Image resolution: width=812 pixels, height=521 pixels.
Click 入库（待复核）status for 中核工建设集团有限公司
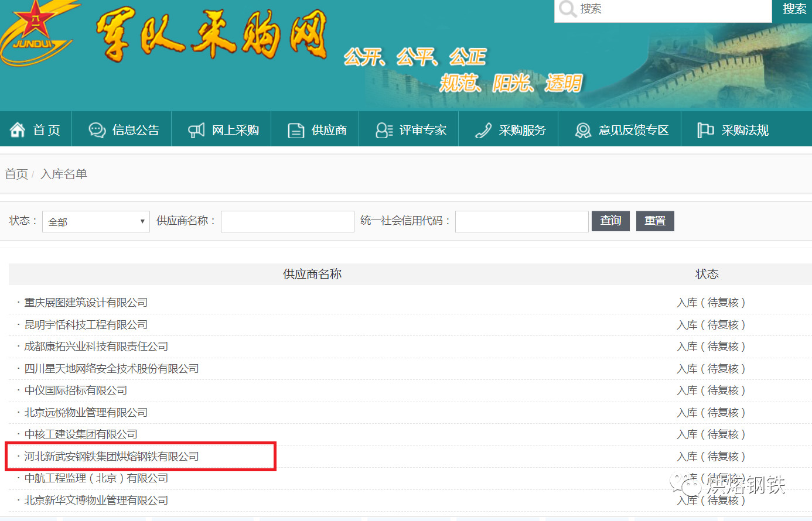711,434
